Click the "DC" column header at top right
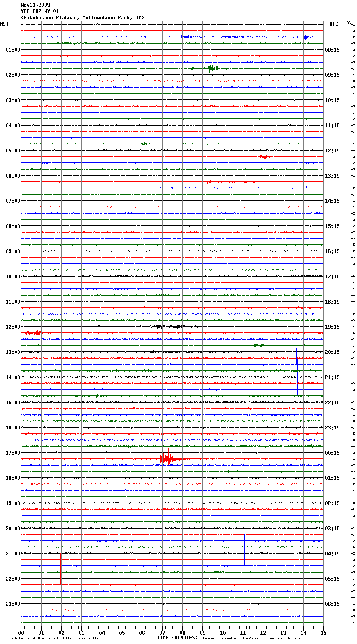The image size is (357, 644). tap(349, 23)
